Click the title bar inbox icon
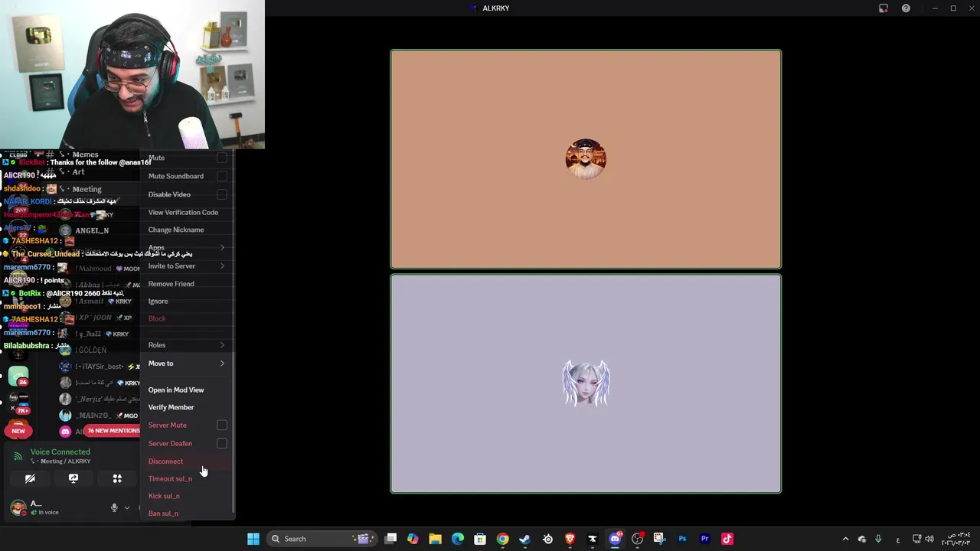 (x=884, y=8)
